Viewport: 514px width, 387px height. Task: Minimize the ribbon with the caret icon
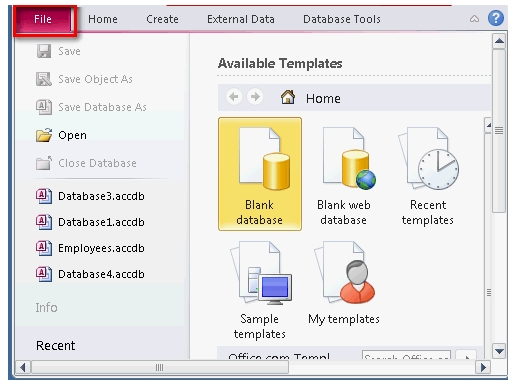pyautogui.click(x=474, y=19)
